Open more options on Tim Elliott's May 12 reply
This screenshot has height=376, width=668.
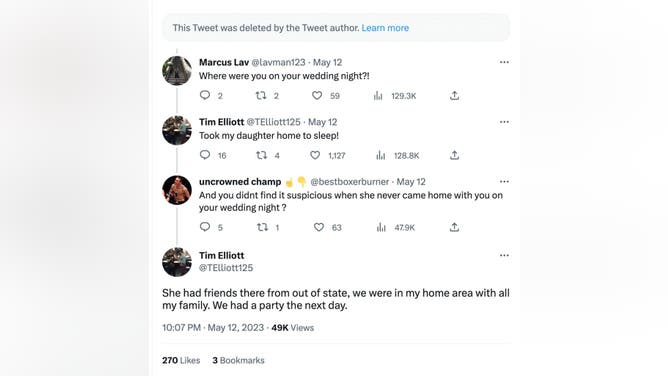tap(504, 122)
